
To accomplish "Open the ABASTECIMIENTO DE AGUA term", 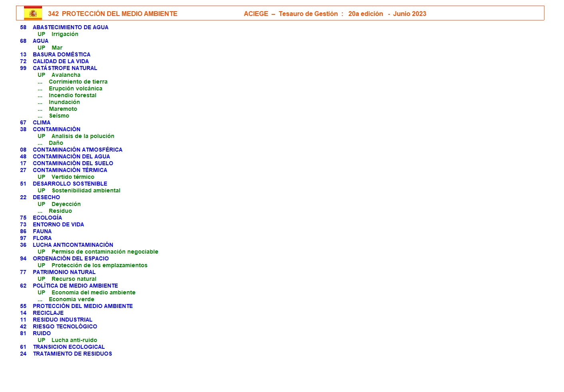I will (70, 27).
